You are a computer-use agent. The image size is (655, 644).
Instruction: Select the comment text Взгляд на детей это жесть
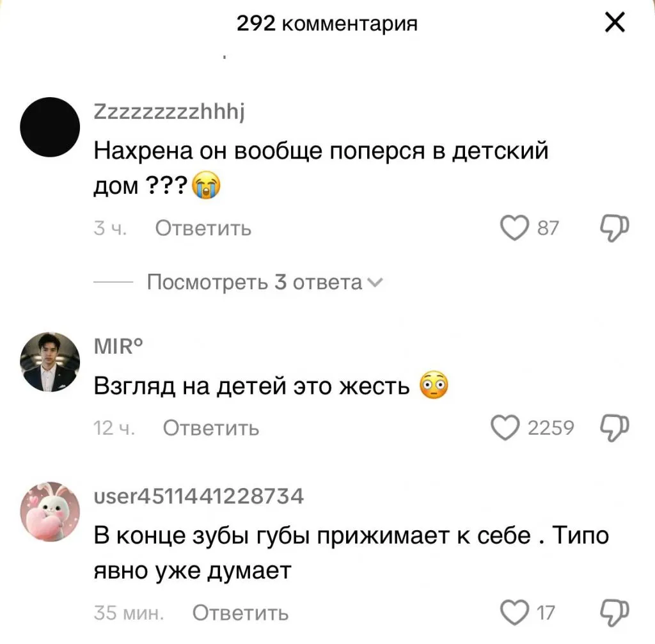pos(251,386)
